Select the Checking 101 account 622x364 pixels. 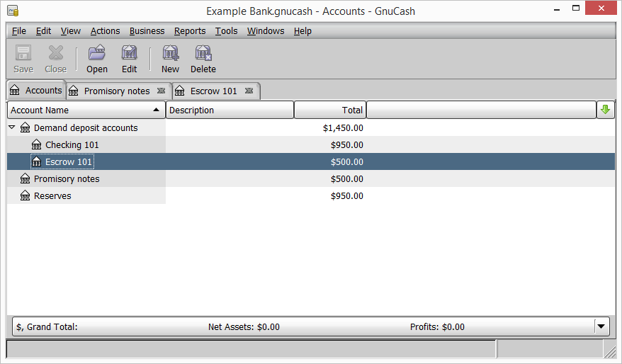72,144
